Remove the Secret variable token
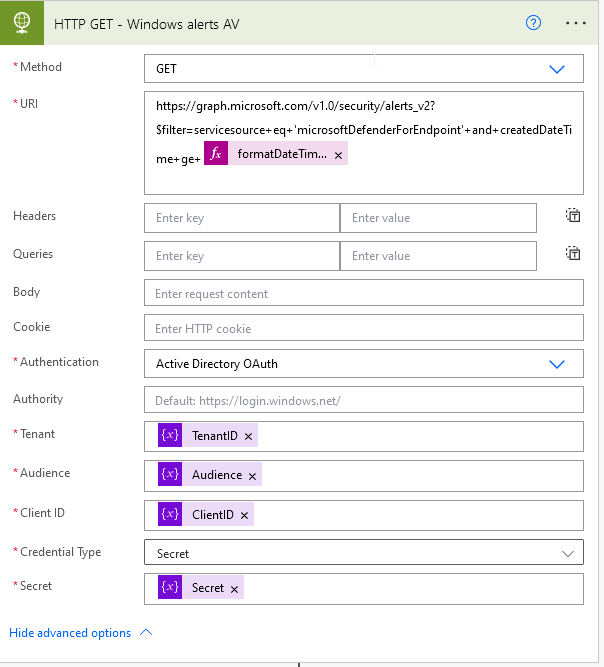The image size is (604, 667). click(234, 589)
